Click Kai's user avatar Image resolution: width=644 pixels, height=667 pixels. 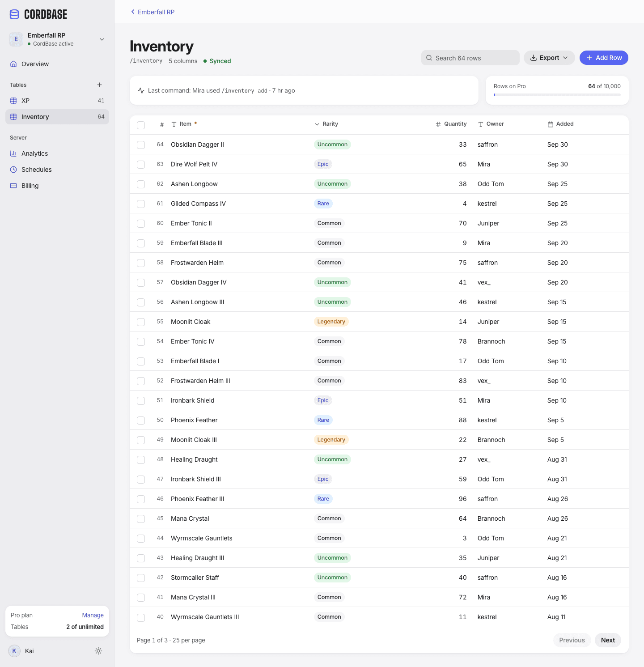(14, 651)
